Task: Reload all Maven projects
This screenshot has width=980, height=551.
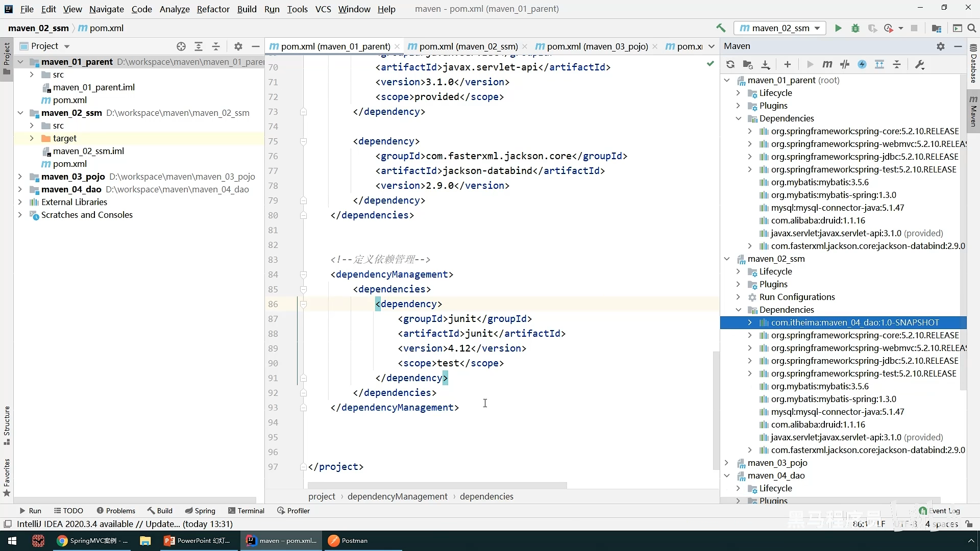Action: (x=730, y=64)
